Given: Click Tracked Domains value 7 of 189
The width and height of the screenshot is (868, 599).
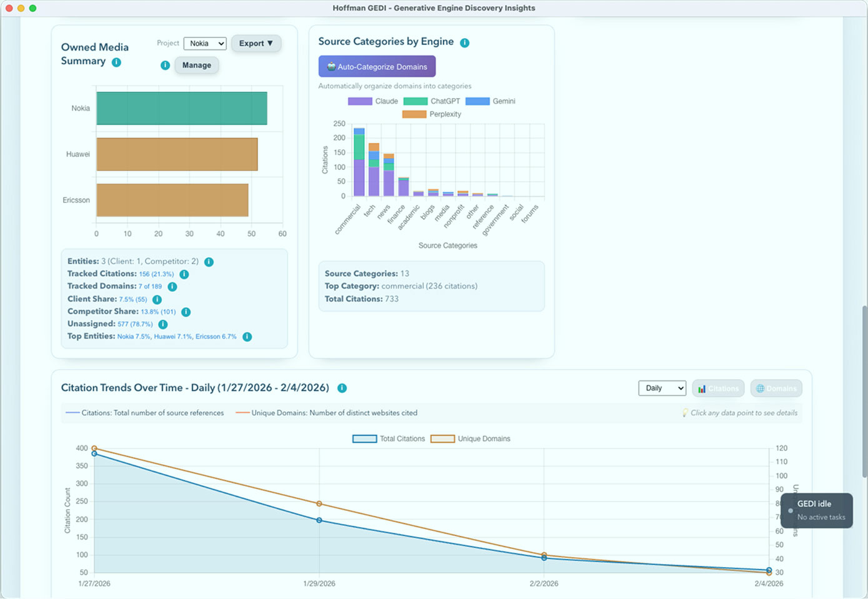Looking at the screenshot, I should (x=150, y=287).
